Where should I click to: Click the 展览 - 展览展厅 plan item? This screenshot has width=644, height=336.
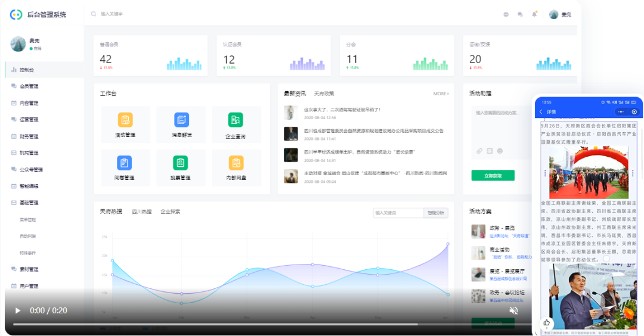(501, 275)
